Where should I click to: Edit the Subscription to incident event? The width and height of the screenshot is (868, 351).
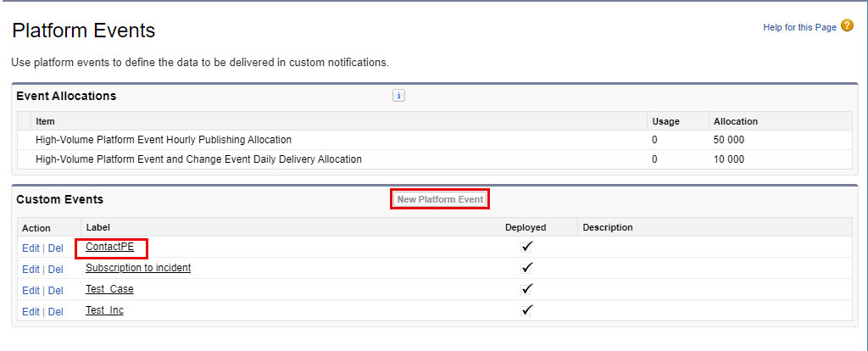(x=31, y=270)
